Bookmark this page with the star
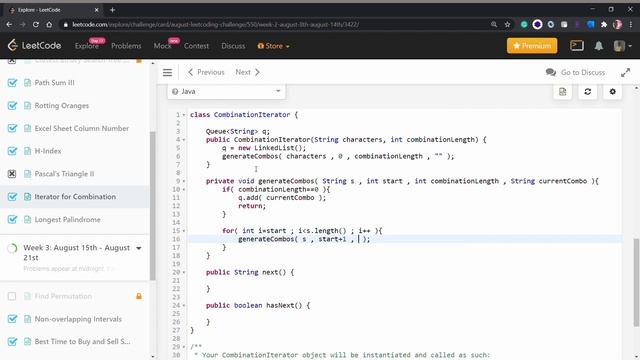 point(507,24)
